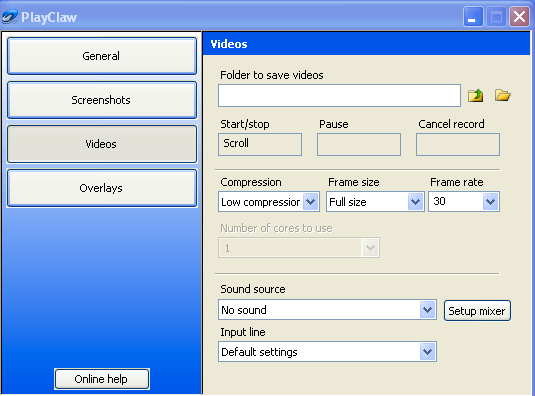Click the Pause hotkey field
The image size is (535, 396).
tap(359, 144)
